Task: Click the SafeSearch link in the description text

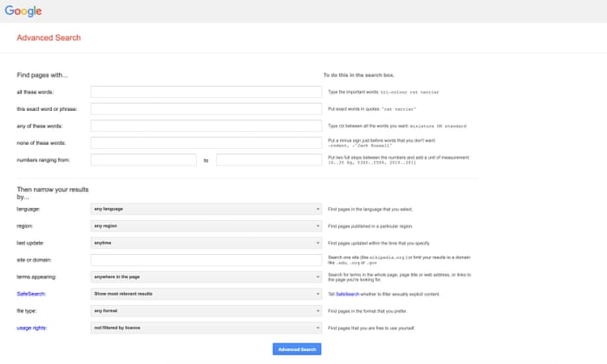Action: pos(346,294)
